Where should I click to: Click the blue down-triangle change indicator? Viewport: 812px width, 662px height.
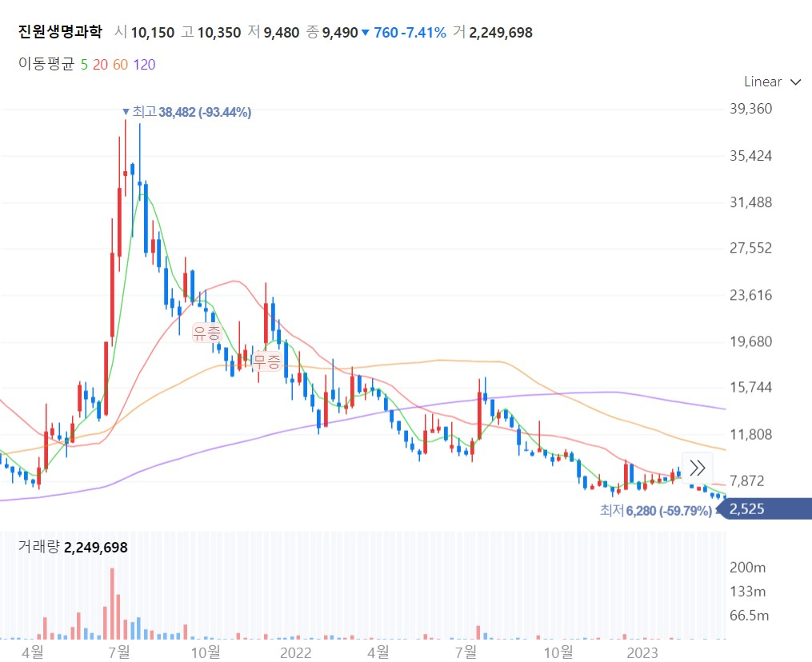(x=365, y=33)
